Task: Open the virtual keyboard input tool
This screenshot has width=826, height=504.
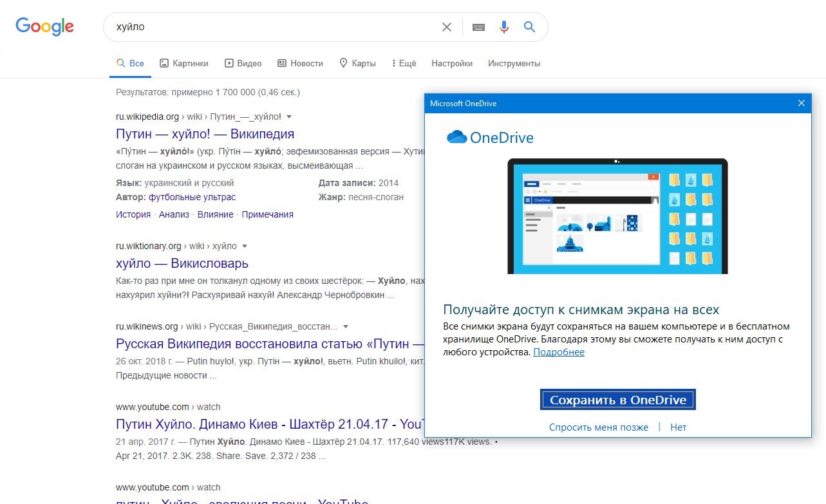Action: pos(478,27)
